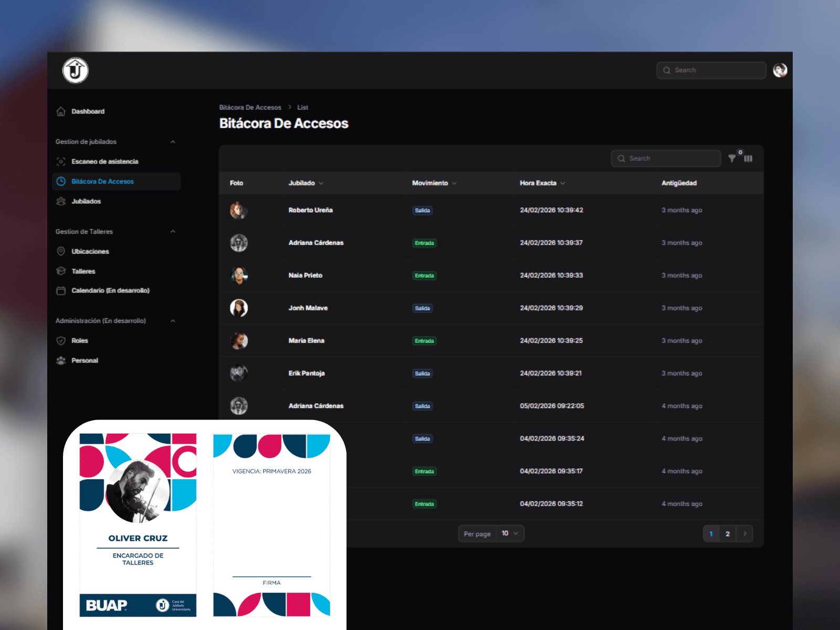Screen dimensions: 840x630
Task: Click the Roles shield icon
Action: click(x=61, y=341)
